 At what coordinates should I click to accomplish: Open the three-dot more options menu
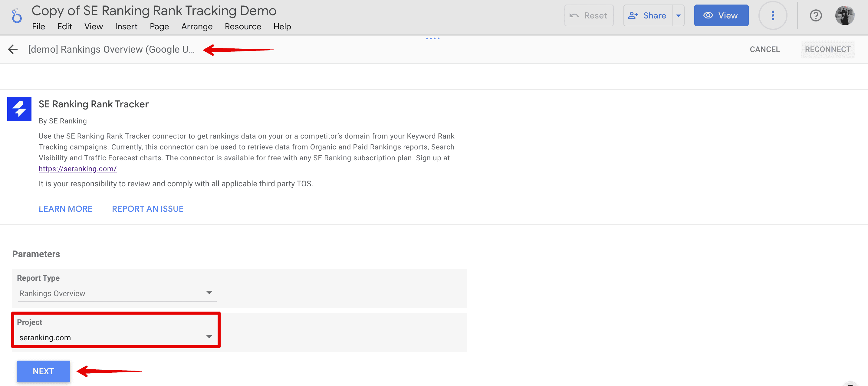(773, 15)
